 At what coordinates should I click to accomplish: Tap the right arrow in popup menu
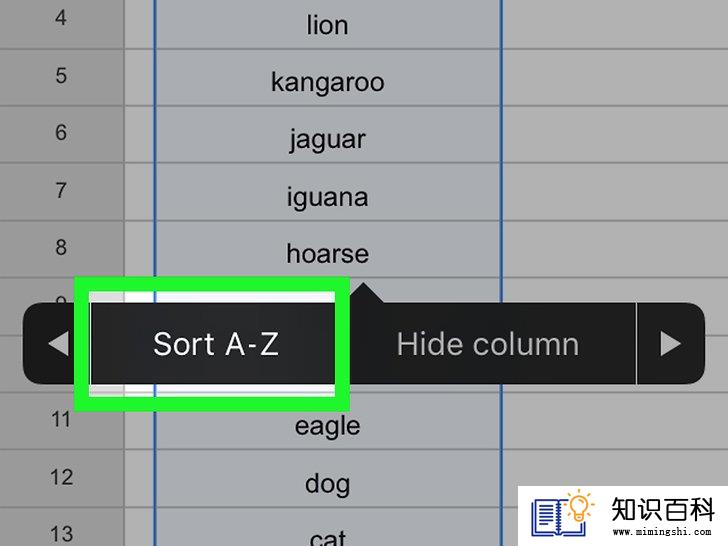click(670, 344)
